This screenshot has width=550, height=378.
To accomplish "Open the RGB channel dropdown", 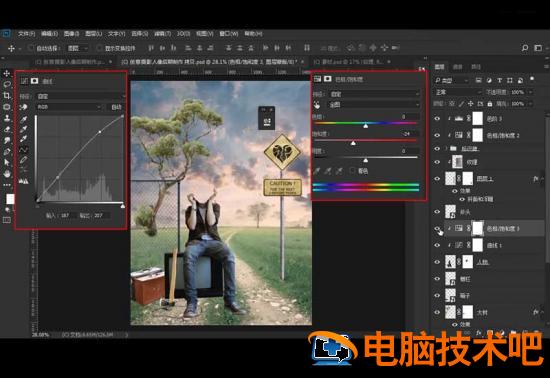I will pyautogui.click(x=69, y=107).
